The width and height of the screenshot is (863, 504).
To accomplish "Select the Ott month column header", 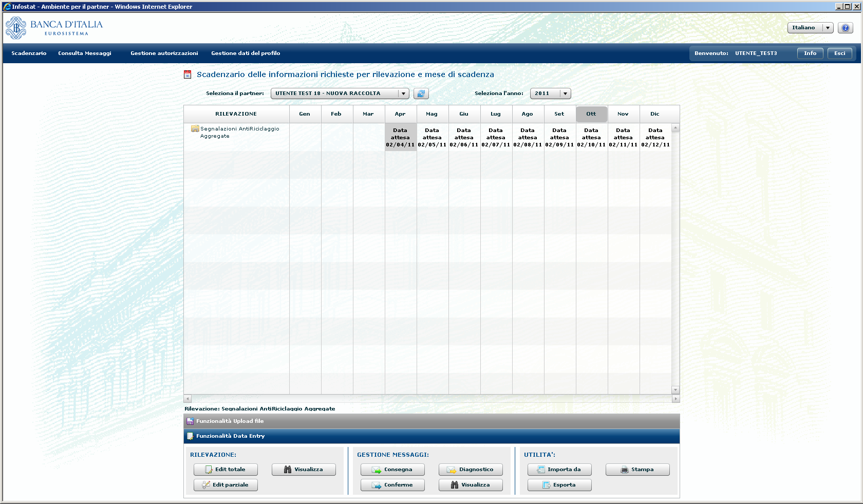I will tap(592, 114).
